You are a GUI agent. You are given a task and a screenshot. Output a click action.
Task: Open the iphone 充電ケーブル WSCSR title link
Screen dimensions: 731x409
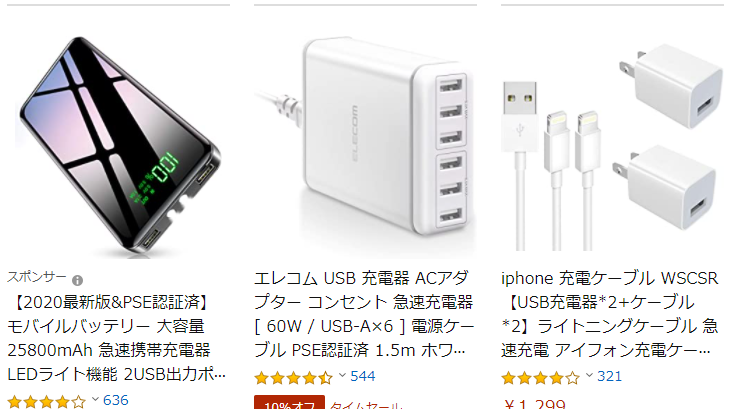(x=609, y=314)
